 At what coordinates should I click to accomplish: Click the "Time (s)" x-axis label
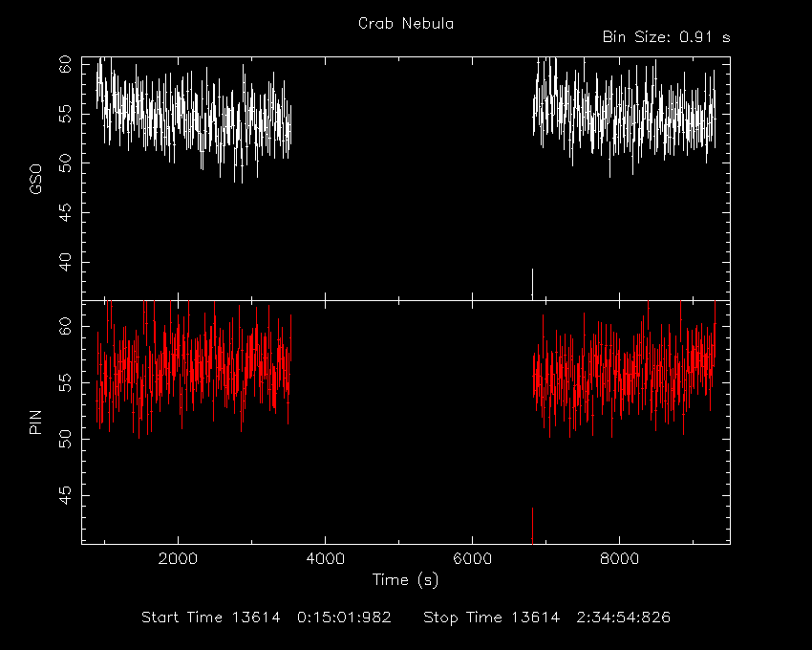point(405,579)
